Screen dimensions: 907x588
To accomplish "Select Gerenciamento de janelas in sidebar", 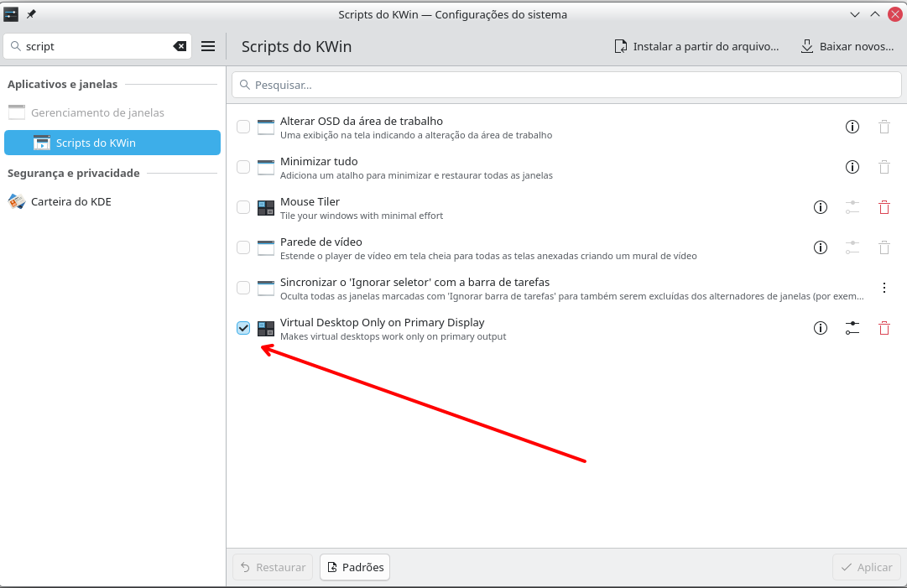I will coord(97,112).
